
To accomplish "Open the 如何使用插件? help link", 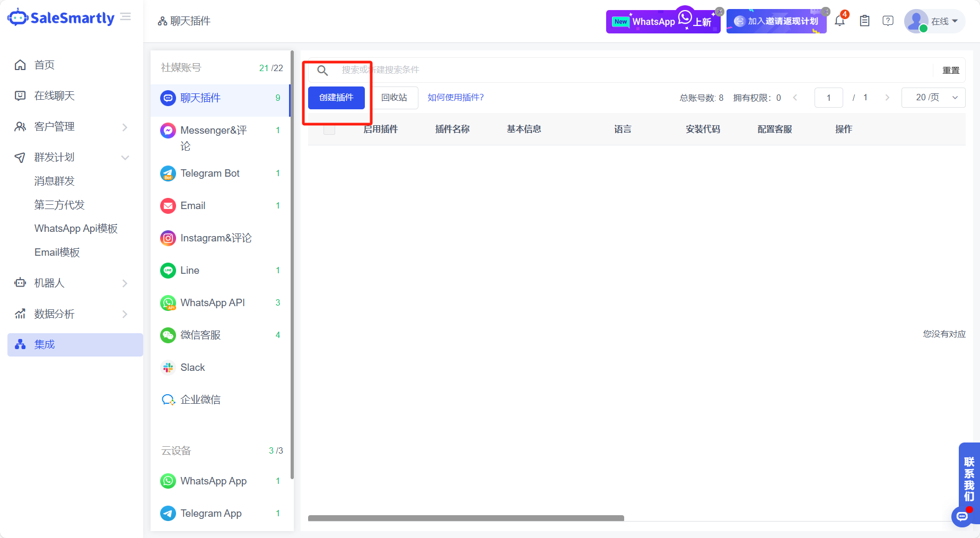I will click(456, 98).
